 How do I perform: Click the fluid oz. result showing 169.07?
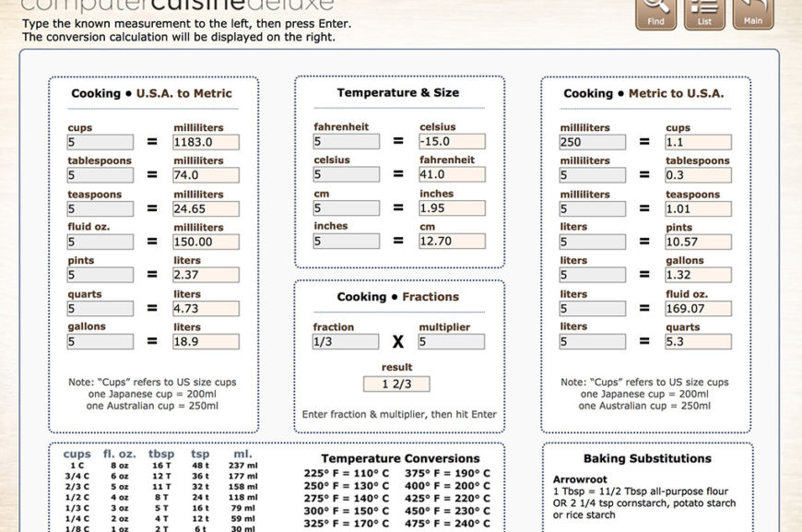click(698, 309)
